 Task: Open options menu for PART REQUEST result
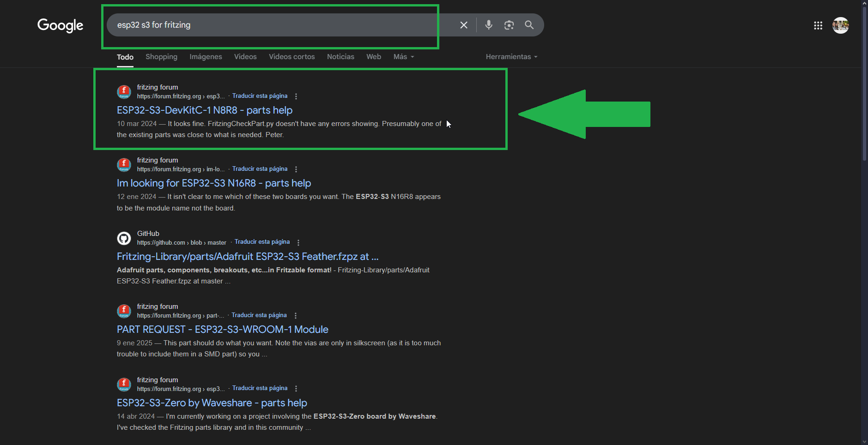coord(296,316)
